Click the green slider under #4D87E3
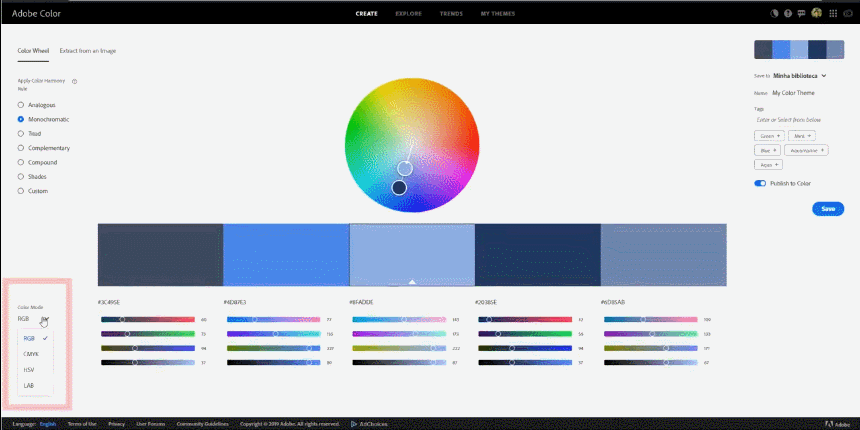The width and height of the screenshot is (860, 430). 273,333
